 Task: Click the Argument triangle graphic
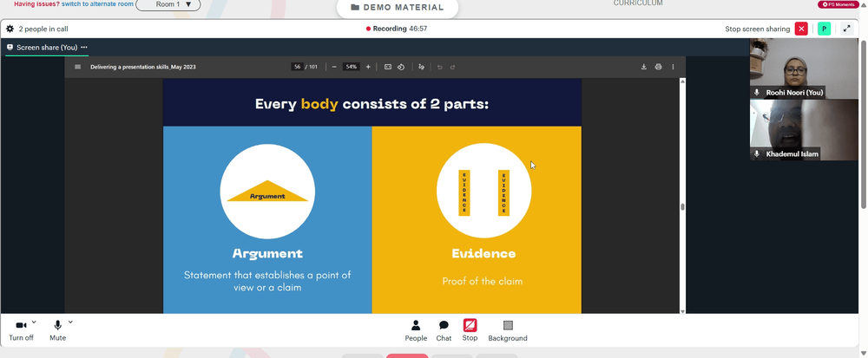267,192
